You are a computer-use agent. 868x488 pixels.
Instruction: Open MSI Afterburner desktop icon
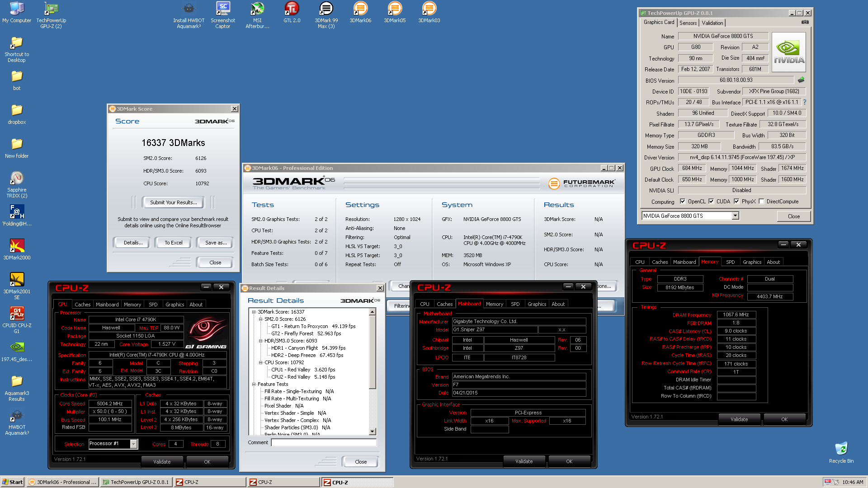tap(257, 15)
